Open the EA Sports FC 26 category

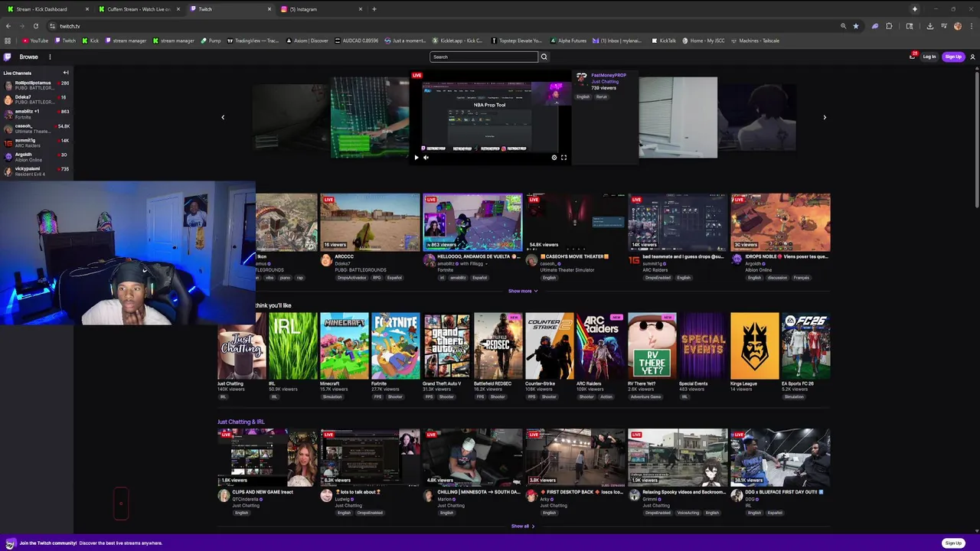806,346
